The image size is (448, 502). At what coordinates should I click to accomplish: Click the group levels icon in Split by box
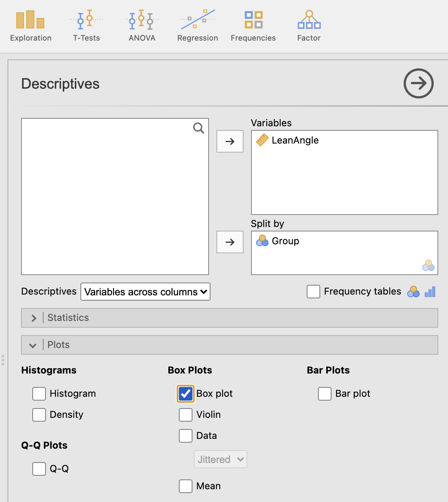(x=428, y=265)
